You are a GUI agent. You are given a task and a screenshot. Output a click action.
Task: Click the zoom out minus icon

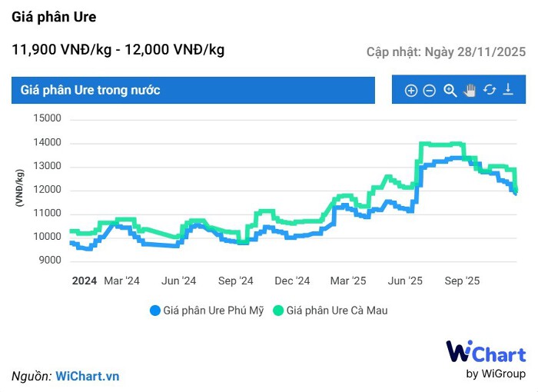[x=430, y=91]
